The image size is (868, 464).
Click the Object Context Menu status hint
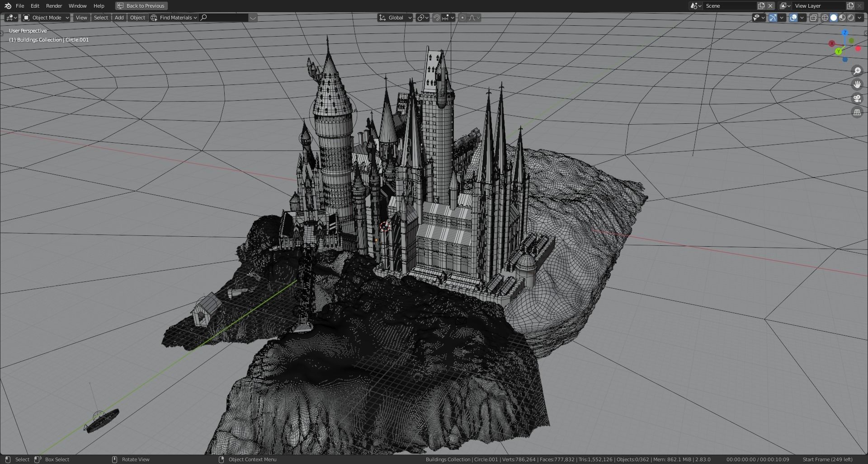tap(252, 459)
